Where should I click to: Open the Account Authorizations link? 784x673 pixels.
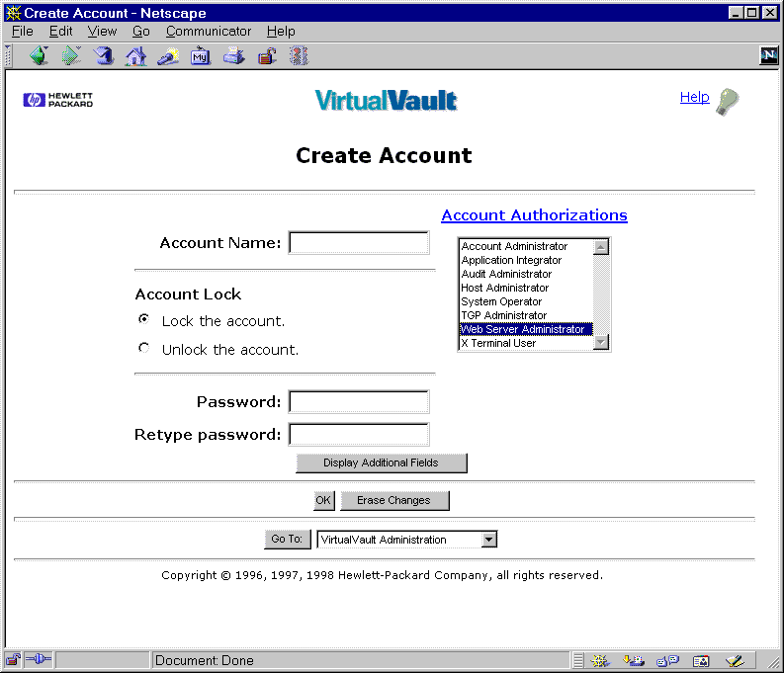[534, 214]
